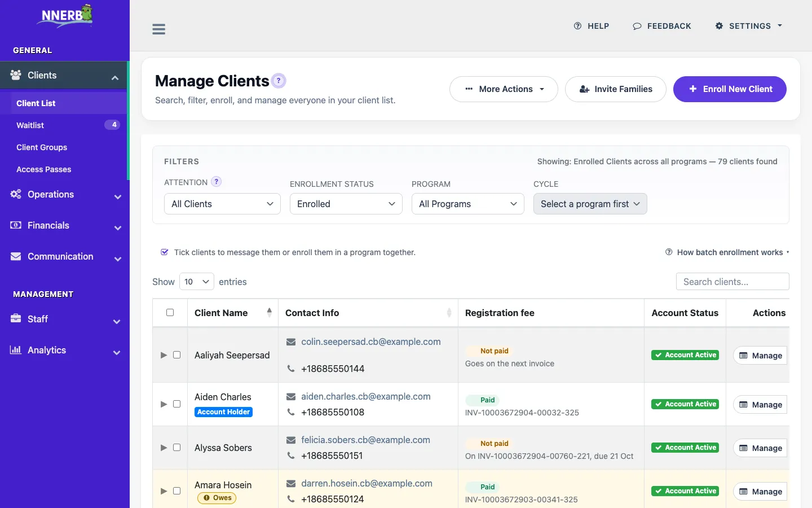Open the Attention 'All Clients' dropdown
This screenshot has height=508, width=812.
click(222, 204)
